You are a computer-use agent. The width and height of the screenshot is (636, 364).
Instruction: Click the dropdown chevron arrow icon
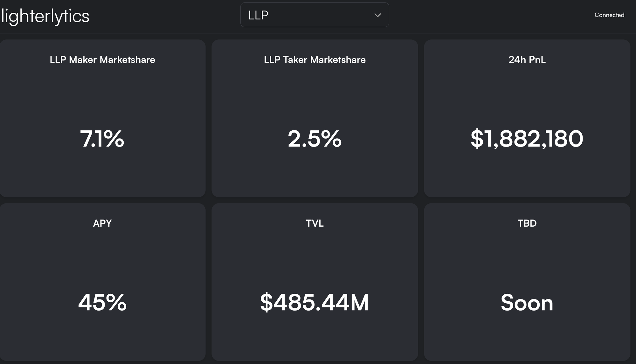(377, 15)
